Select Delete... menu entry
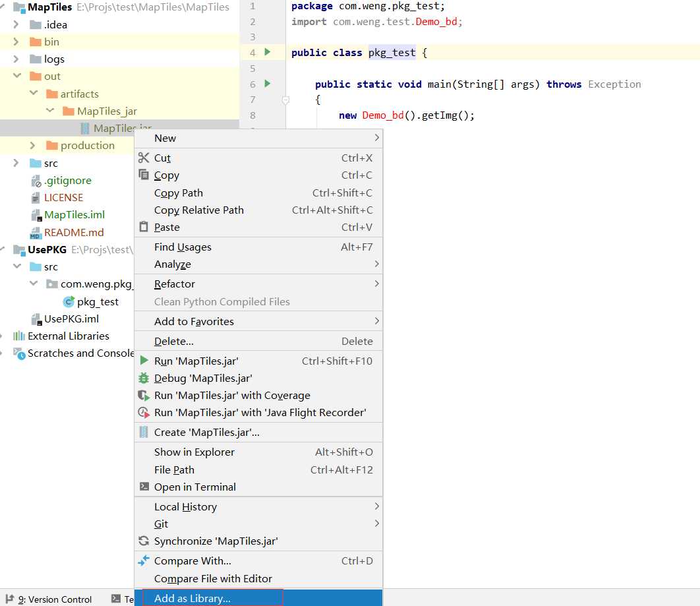This screenshot has width=700, height=606. click(258, 341)
